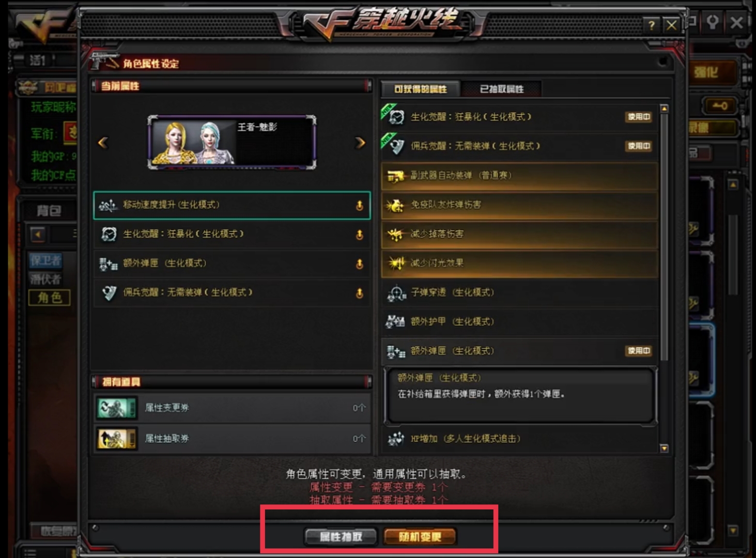This screenshot has width=756, height=558.
Task: Click the 副武器自动装弹 attribute icon
Action: pyautogui.click(x=395, y=176)
